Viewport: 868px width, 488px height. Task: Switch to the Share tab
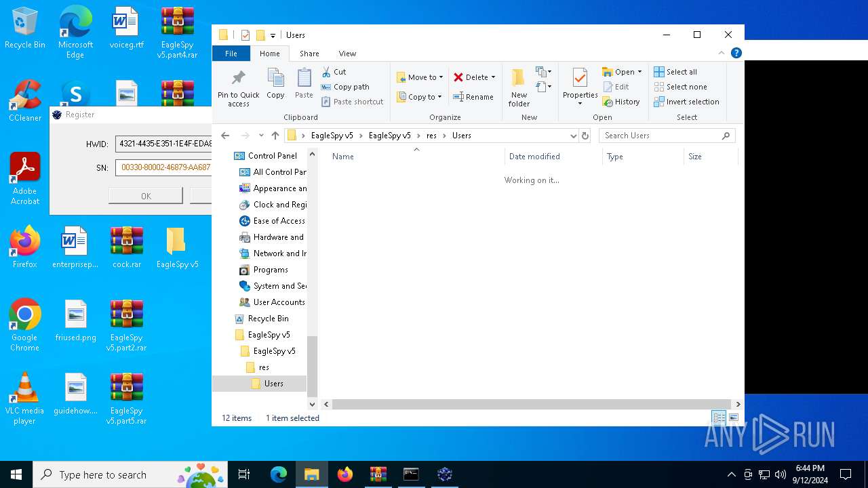(x=309, y=54)
